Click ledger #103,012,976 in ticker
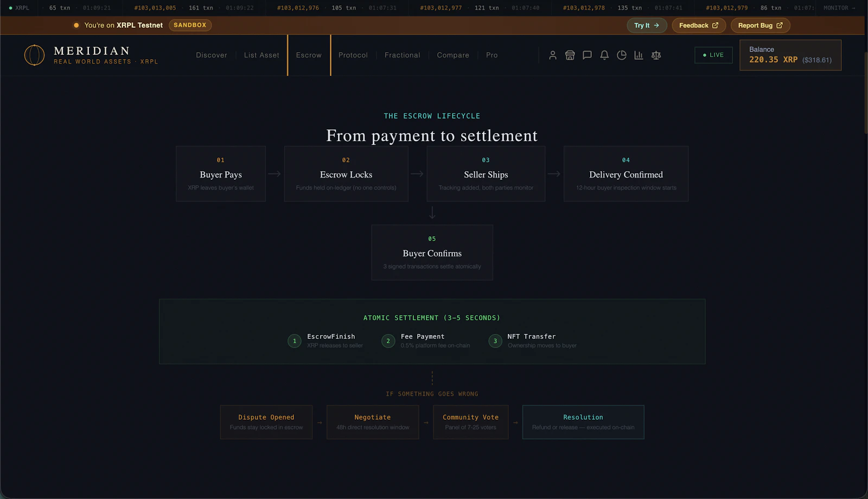Screen dimensions: 868x499 298,8
